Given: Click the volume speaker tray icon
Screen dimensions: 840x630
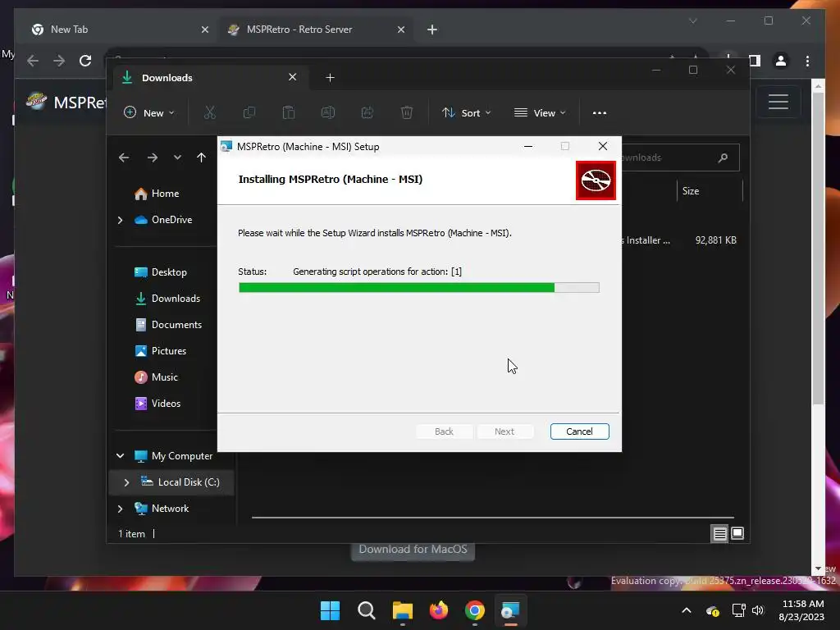Looking at the screenshot, I should (x=757, y=610).
